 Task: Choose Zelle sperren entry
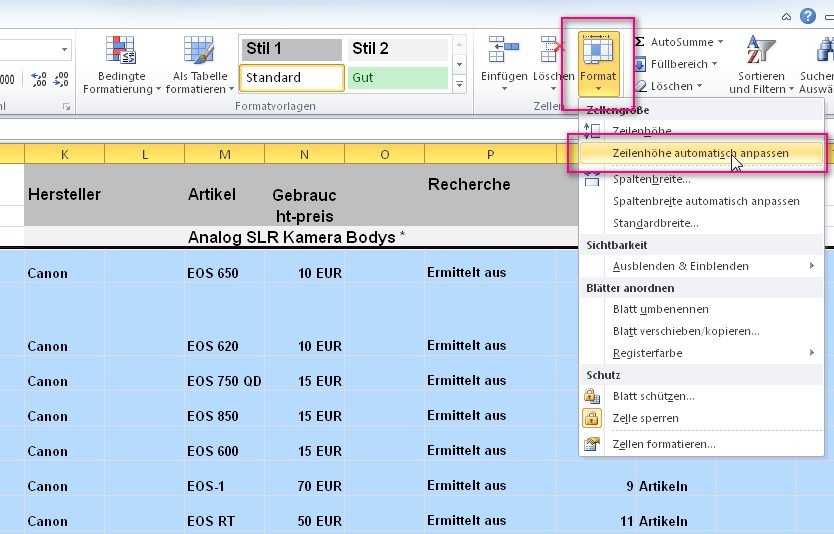[x=702, y=418]
